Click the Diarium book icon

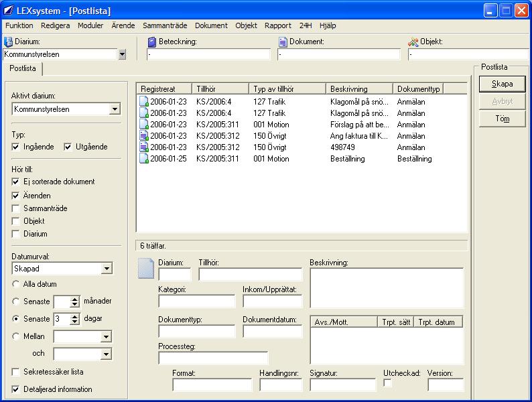[x=8, y=42]
